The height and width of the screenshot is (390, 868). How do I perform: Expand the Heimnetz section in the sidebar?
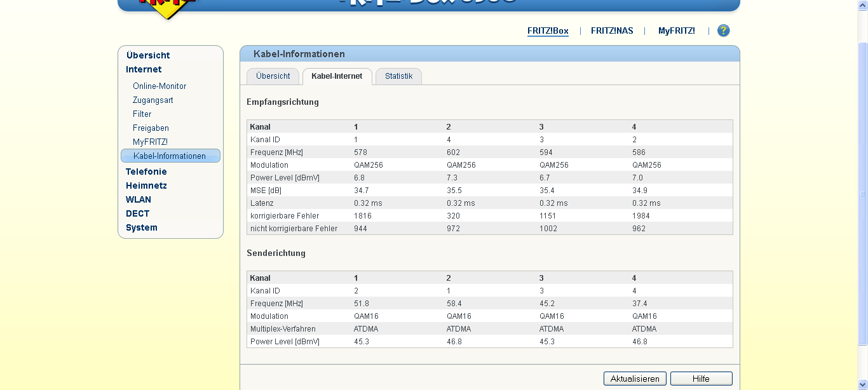pos(146,185)
